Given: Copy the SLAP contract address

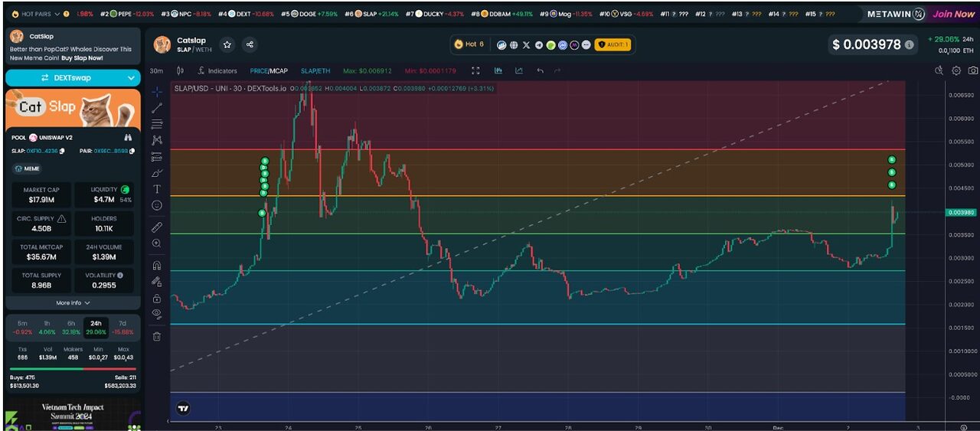Looking at the screenshot, I should (x=62, y=151).
